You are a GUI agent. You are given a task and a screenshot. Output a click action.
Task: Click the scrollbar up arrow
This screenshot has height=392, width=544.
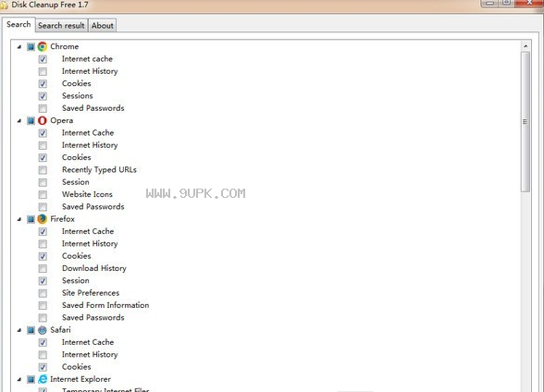[525, 46]
